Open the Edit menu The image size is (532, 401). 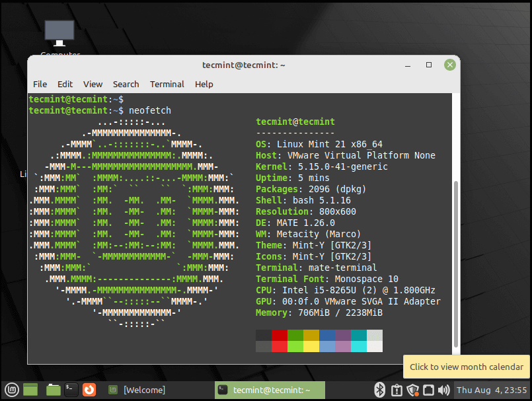[65, 84]
